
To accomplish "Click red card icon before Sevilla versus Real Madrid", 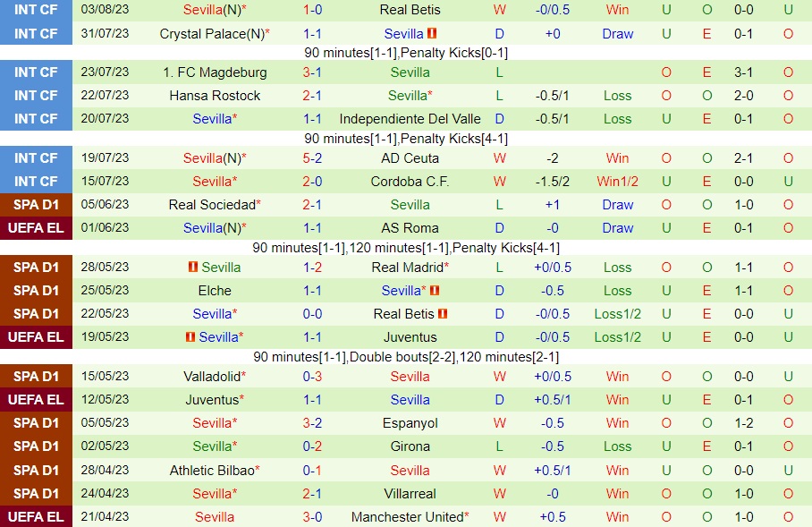I will [x=192, y=268].
